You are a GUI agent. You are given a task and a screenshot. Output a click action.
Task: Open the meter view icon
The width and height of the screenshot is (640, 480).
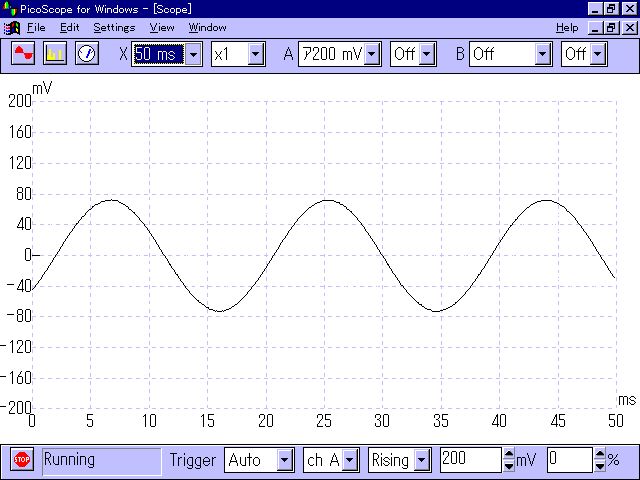point(87,53)
